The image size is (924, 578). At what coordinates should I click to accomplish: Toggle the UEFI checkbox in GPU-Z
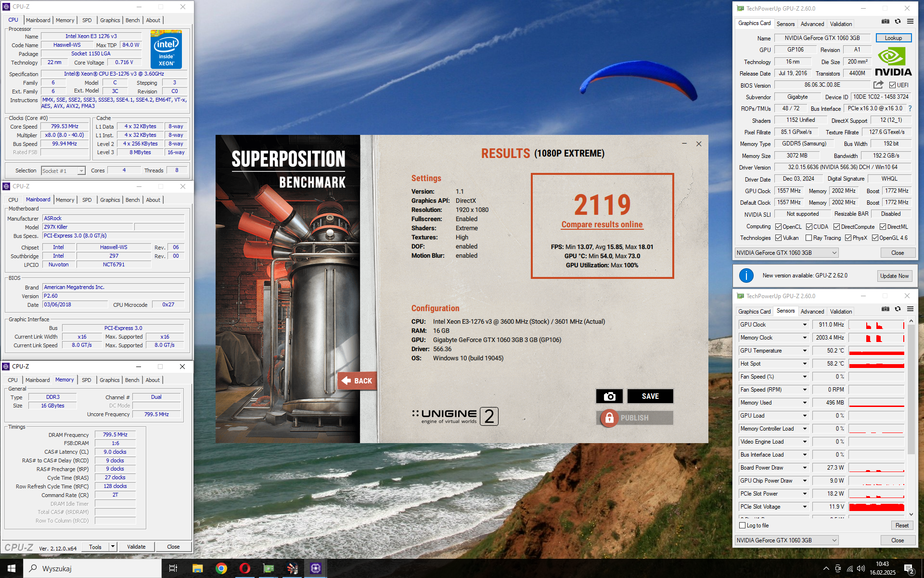(x=892, y=85)
